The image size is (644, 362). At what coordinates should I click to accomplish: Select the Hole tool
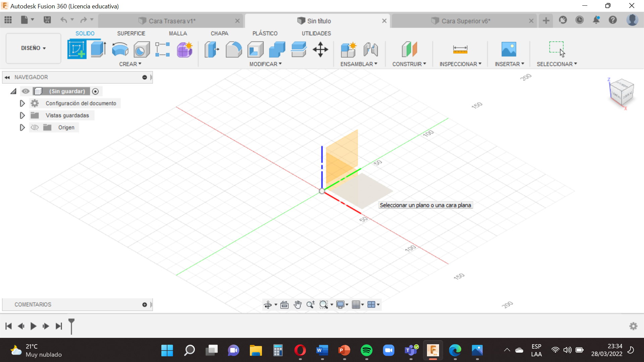(141, 49)
